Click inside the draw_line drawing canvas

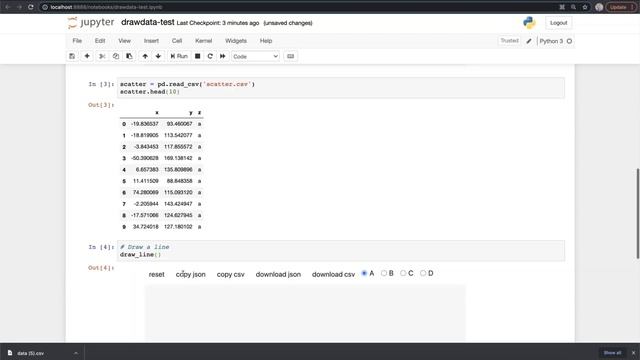305,313
